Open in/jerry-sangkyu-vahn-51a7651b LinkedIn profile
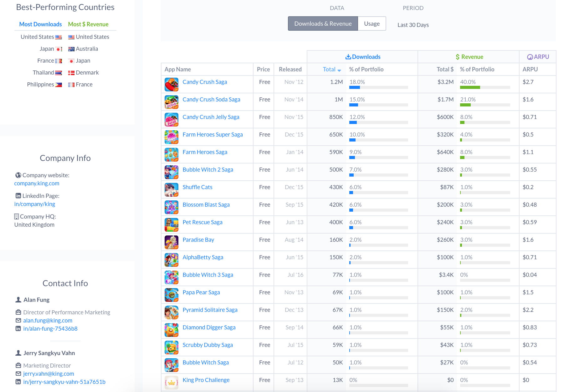 click(64, 382)
